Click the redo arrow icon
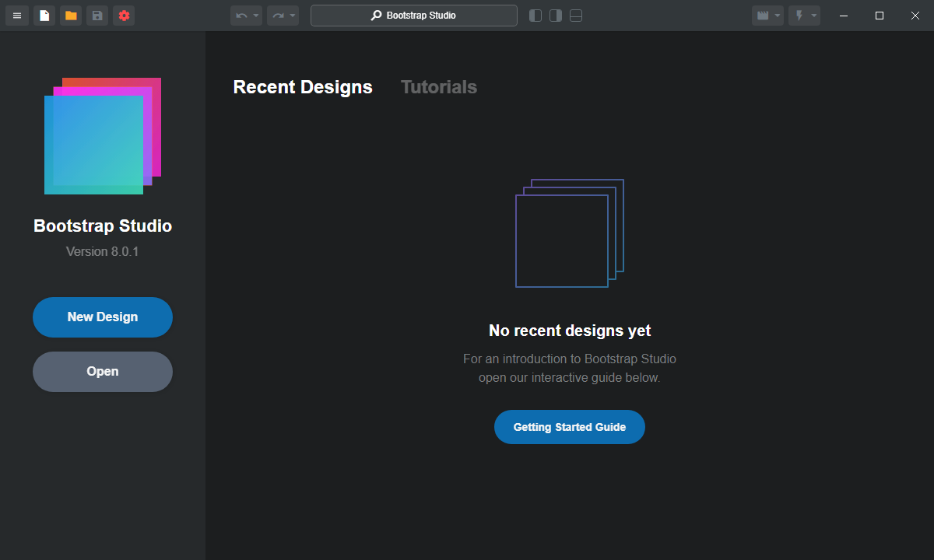This screenshot has width=934, height=560. tap(278, 15)
